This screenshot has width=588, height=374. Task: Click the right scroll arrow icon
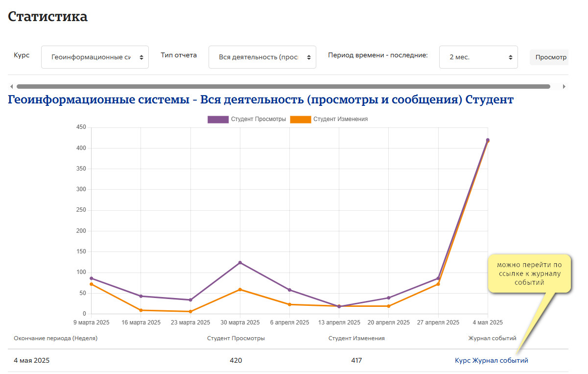pyautogui.click(x=564, y=86)
